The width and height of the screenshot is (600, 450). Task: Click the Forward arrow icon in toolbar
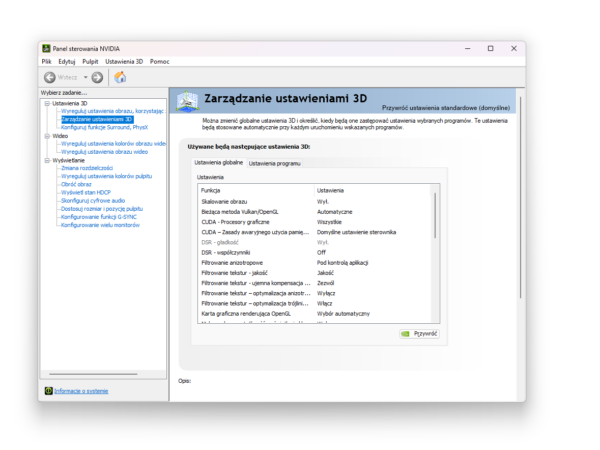click(x=97, y=77)
